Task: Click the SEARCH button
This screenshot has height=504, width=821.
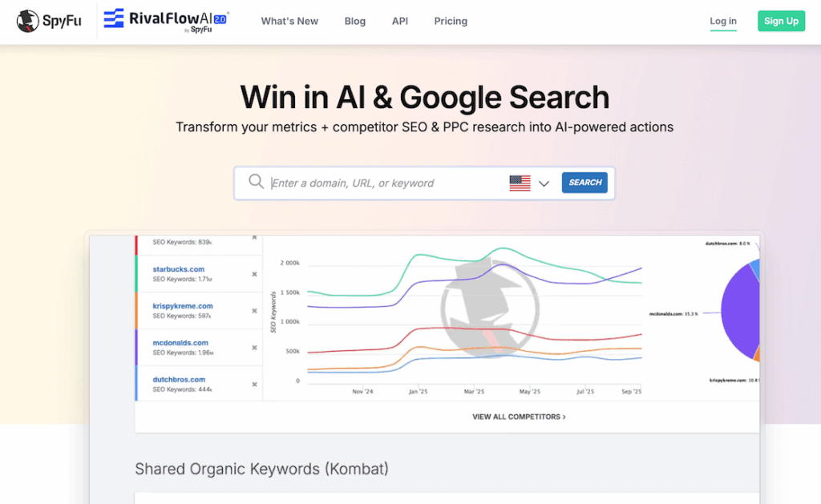Action: [x=584, y=183]
